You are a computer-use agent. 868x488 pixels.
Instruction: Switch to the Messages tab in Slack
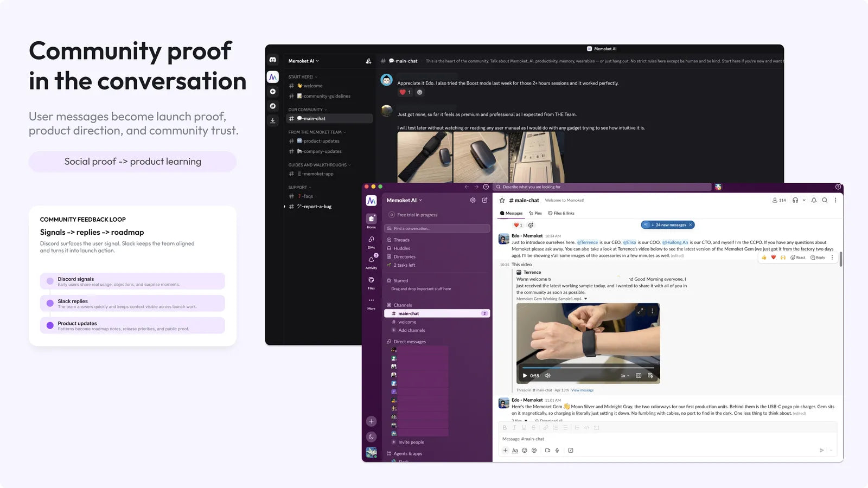coord(511,213)
